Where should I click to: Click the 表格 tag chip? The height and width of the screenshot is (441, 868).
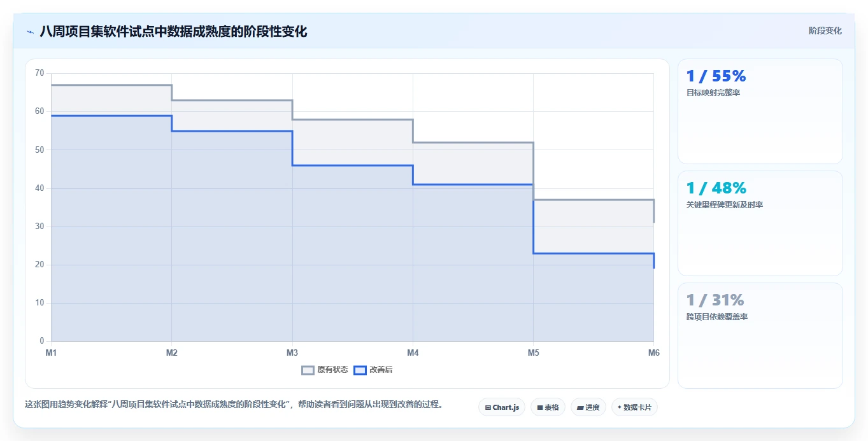tap(548, 407)
